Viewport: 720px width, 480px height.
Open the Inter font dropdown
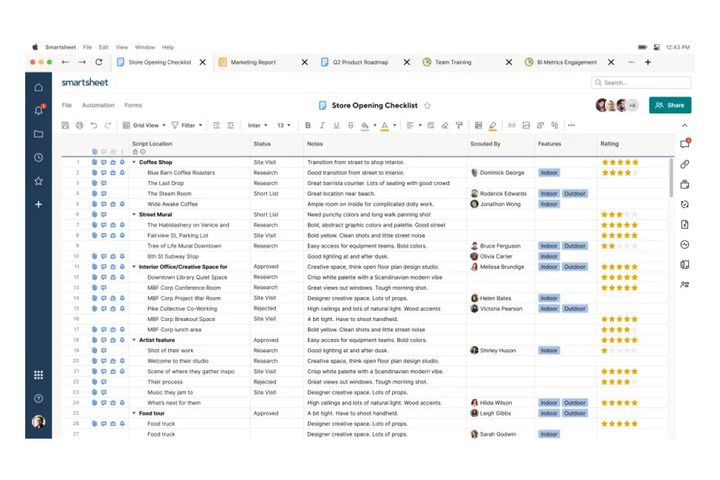(x=258, y=125)
